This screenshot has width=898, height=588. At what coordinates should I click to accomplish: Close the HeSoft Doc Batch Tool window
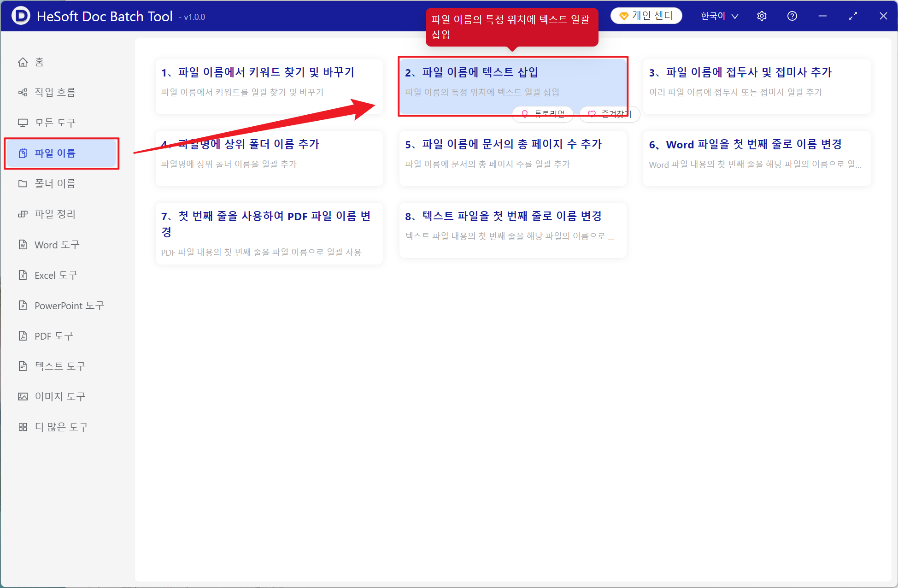point(883,16)
